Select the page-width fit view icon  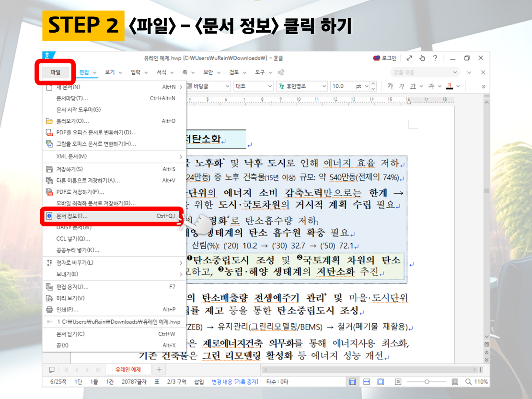pyautogui.click(x=367, y=382)
